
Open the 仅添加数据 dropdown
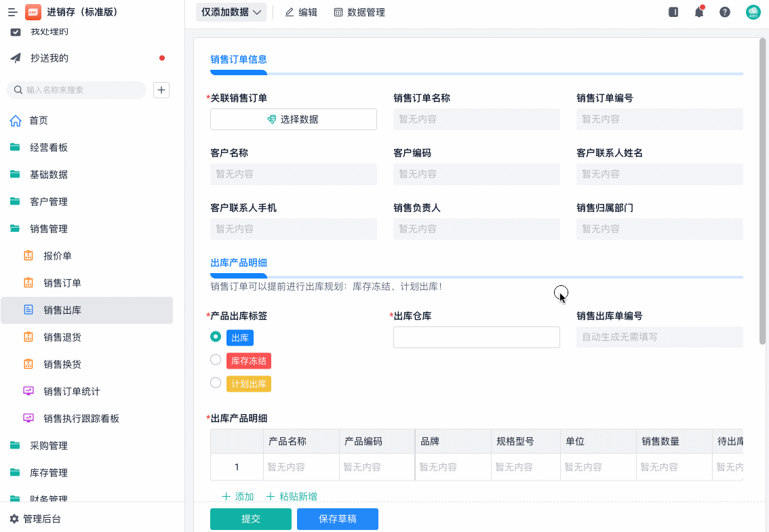(x=231, y=12)
